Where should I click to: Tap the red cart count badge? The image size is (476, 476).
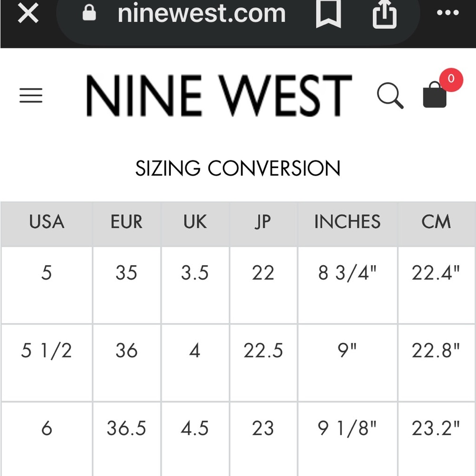pos(451,79)
